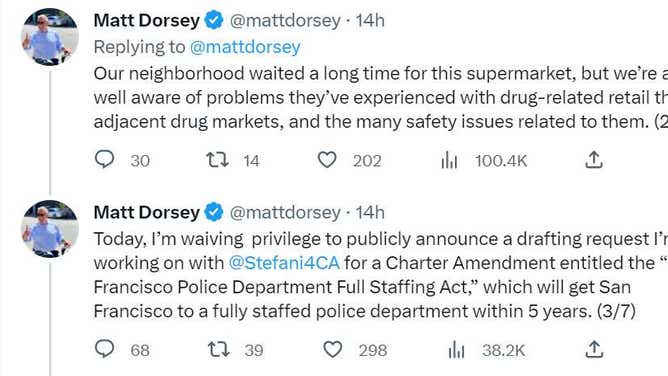Open @mattdorsey handle on second tweet
668x376 pixels.
point(285,212)
